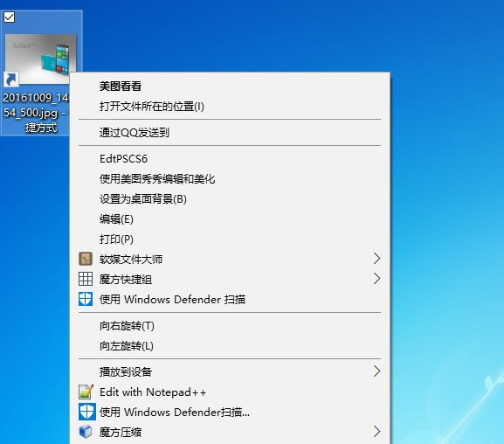This screenshot has height=444, width=504.
Task: Choose 美图看看 from the context menu
Action: click(x=121, y=87)
